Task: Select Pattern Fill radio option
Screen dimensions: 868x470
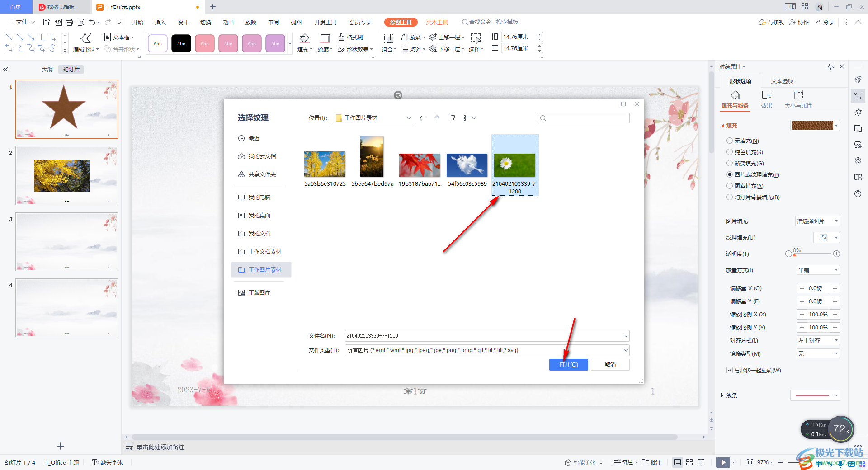Action: coord(729,186)
